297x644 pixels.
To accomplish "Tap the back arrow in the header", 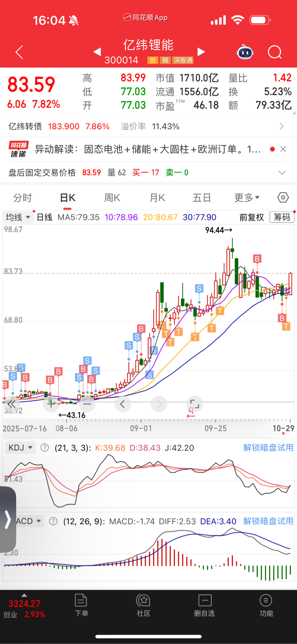I will click(x=19, y=52).
